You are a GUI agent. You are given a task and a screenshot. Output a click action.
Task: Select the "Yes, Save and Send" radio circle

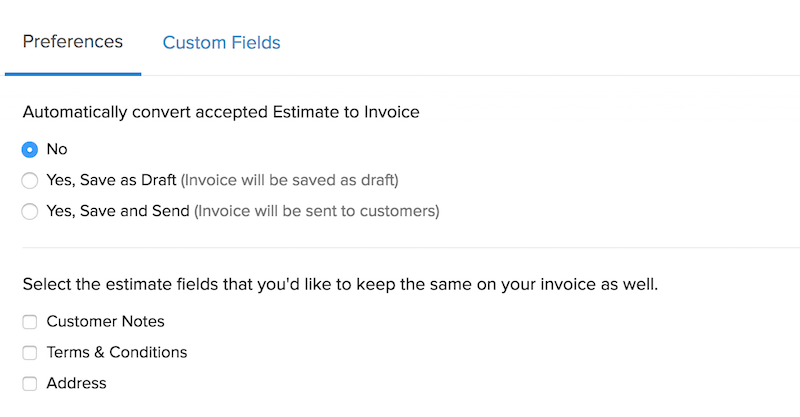pos(30,212)
